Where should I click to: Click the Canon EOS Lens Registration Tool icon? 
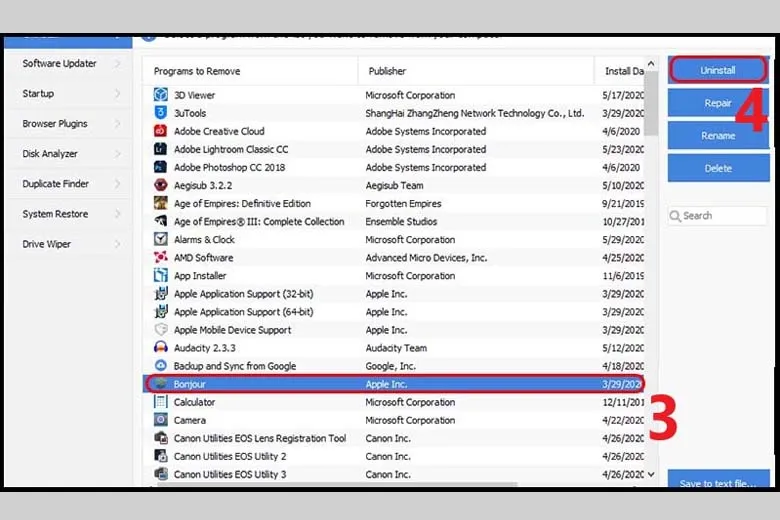[160, 437]
